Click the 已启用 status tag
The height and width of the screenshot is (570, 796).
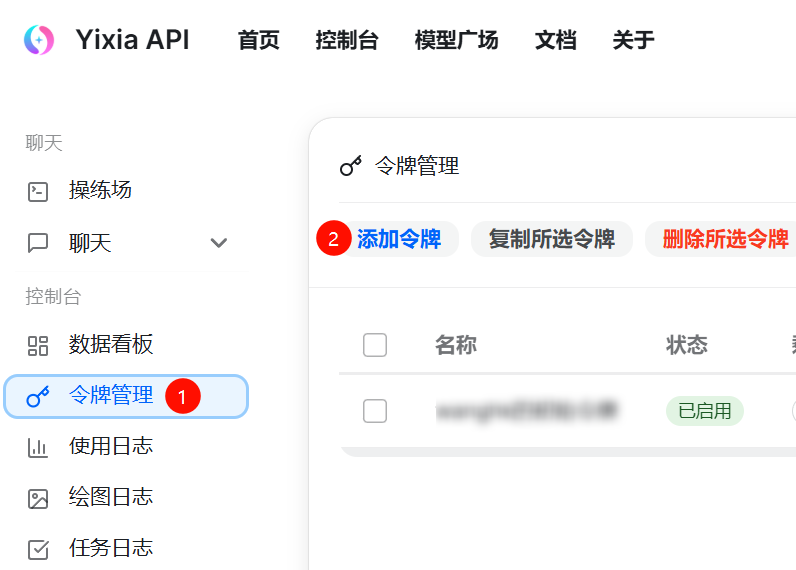pos(704,410)
